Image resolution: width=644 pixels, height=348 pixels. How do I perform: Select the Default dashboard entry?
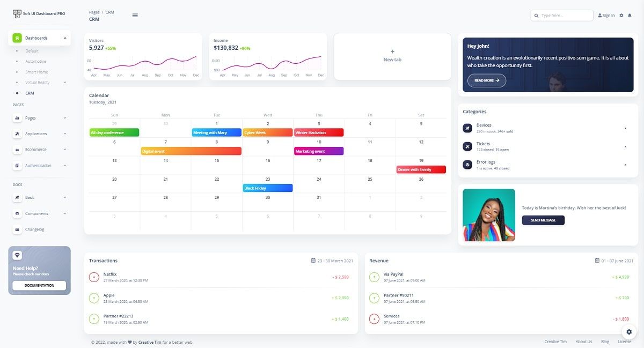(31, 50)
